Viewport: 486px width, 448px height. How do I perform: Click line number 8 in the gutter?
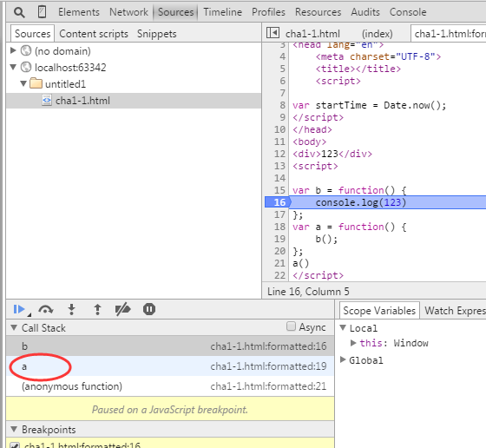point(282,105)
